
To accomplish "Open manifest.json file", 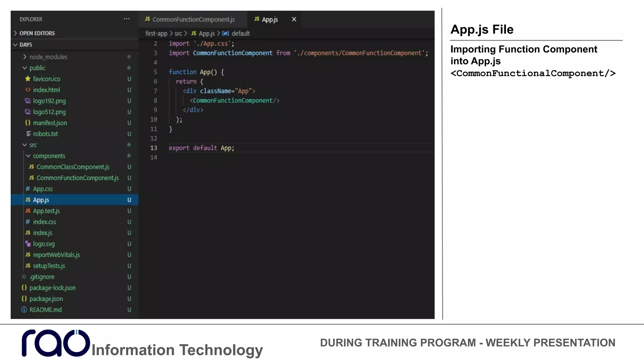I will click(50, 123).
